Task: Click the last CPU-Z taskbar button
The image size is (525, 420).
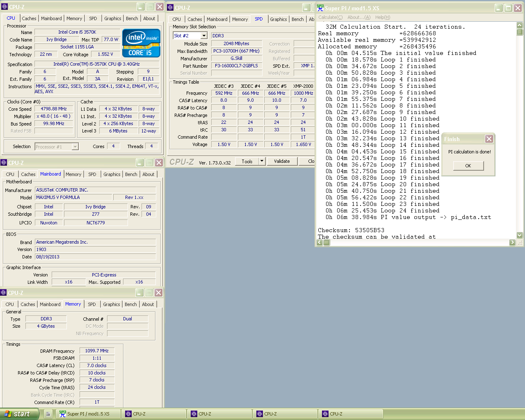Action: (x=351, y=414)
